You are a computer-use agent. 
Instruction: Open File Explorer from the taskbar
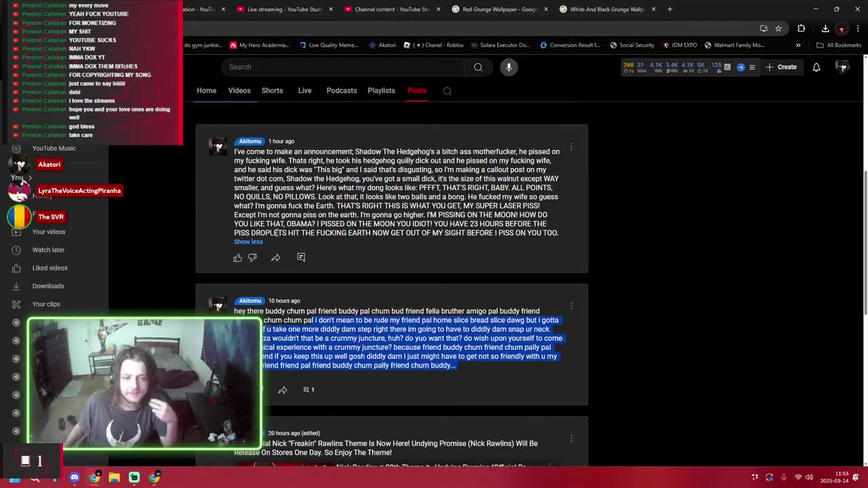(114, 478)
